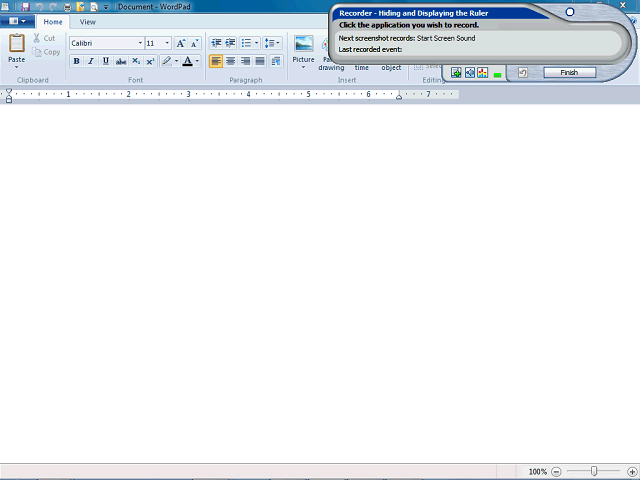The image size is (640, 480).
Task: Shrink the font size
Action: point(194,43)
